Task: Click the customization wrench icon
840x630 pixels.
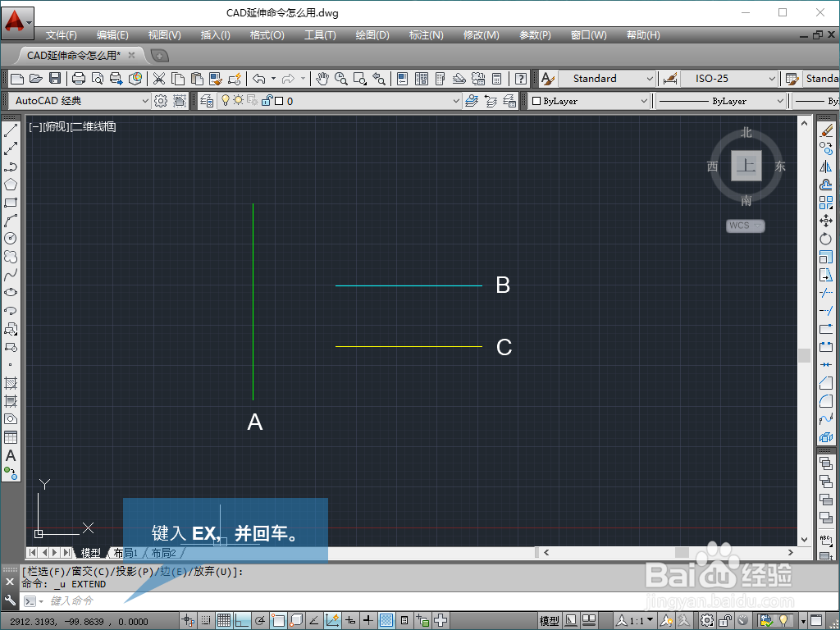Action: [10, 600]
